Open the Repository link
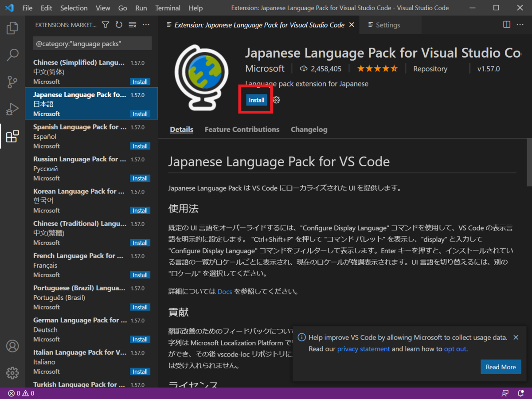 [430, 69]
